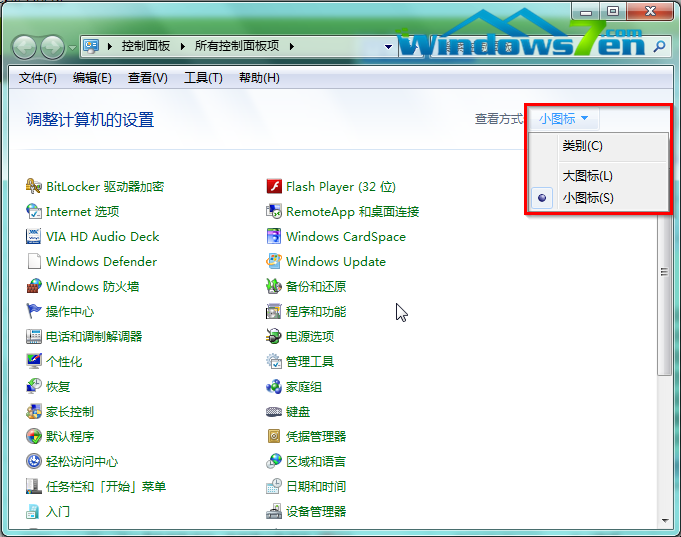Open Windows CardSpace icon

pyautogui.click(x=274, y=236)
